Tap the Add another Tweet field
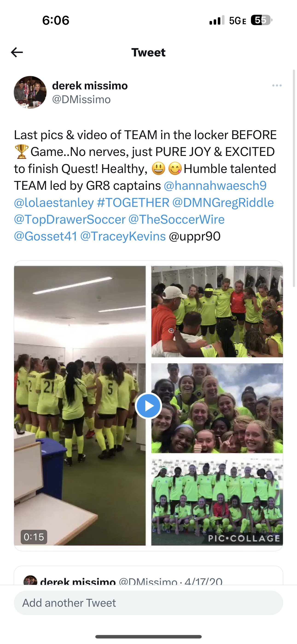297x644 pixels. [148, 603]
